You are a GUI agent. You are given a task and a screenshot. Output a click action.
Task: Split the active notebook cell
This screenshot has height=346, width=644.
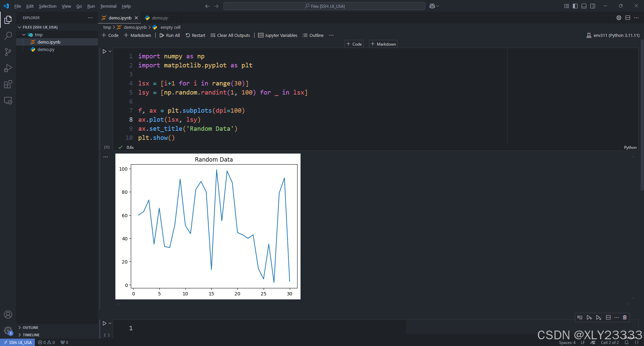tap(608, 317)
